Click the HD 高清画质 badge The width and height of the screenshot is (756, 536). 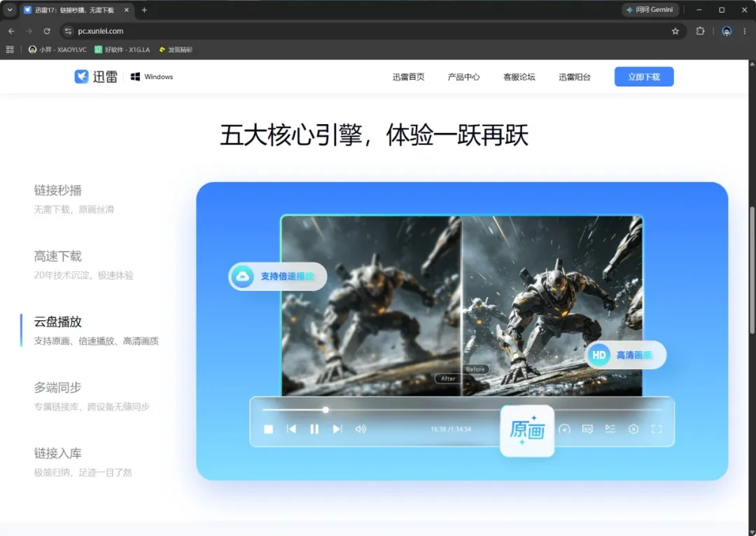tap(626, 355)
